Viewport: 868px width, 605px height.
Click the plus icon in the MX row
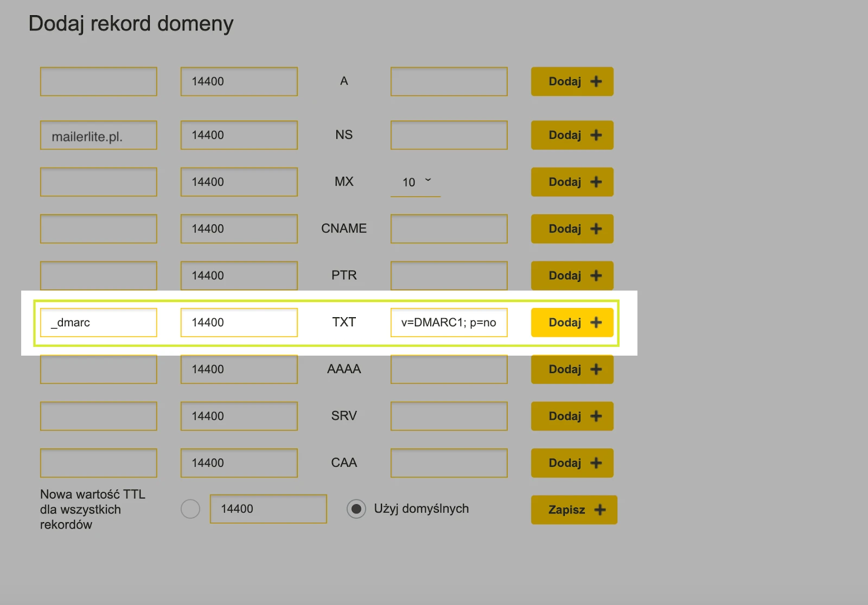[x=596, y=182]
